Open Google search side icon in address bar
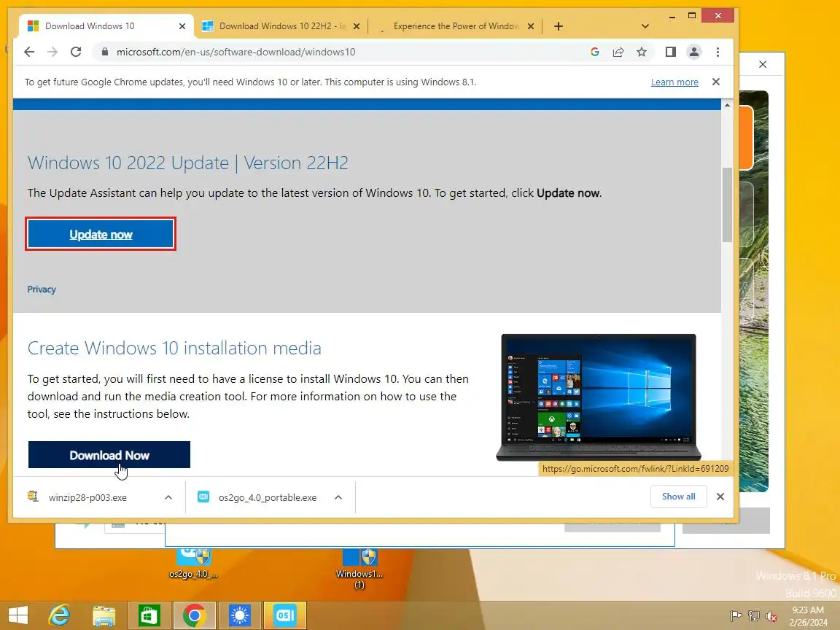Image resolution: width=840 pixels, height=630 pixels. click(595, 52)
